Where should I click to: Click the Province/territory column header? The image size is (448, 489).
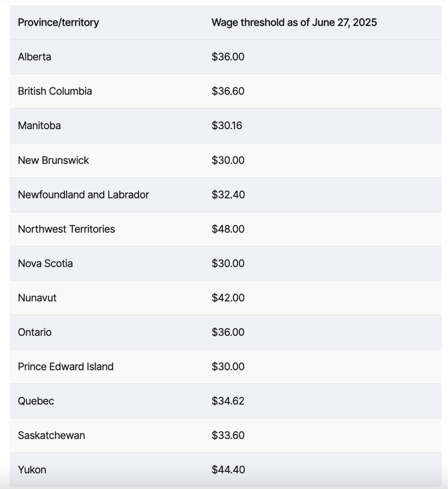click(58, 22)
